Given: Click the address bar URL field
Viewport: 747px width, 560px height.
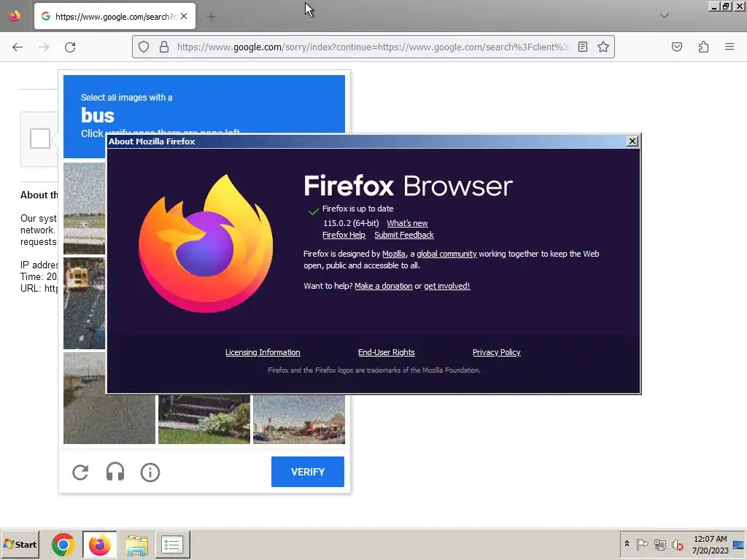Looking at the screenshot, I should [x=373, y=47].
